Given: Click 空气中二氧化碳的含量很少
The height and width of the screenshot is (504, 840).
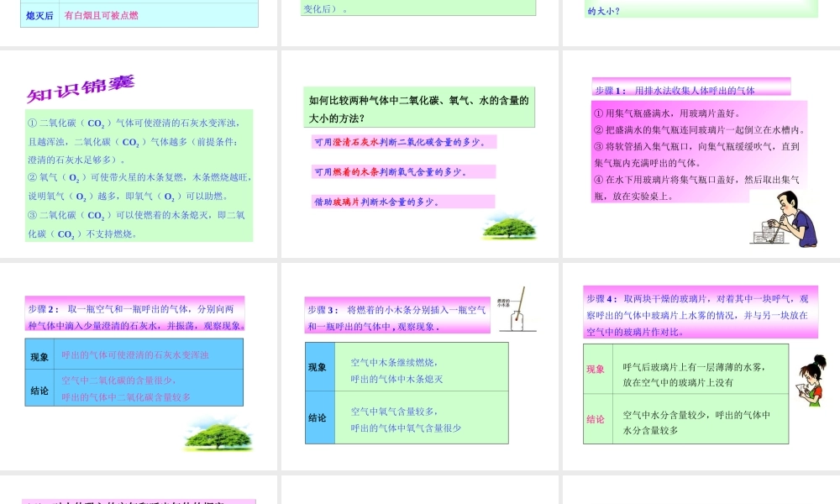Looking at the screenshot, I should [x=118, y=381].
